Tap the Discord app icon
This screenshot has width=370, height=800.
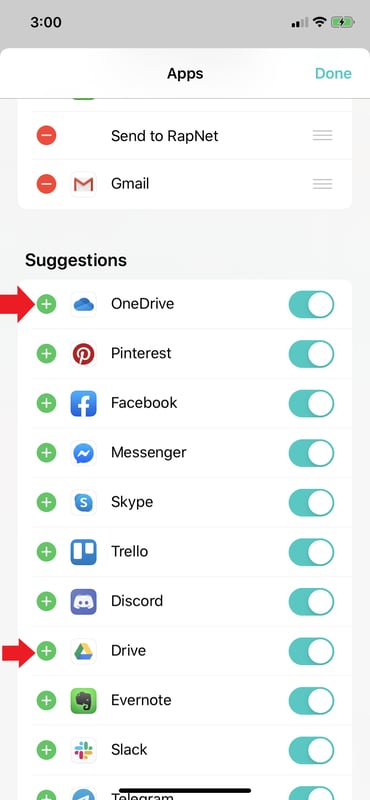83,602
